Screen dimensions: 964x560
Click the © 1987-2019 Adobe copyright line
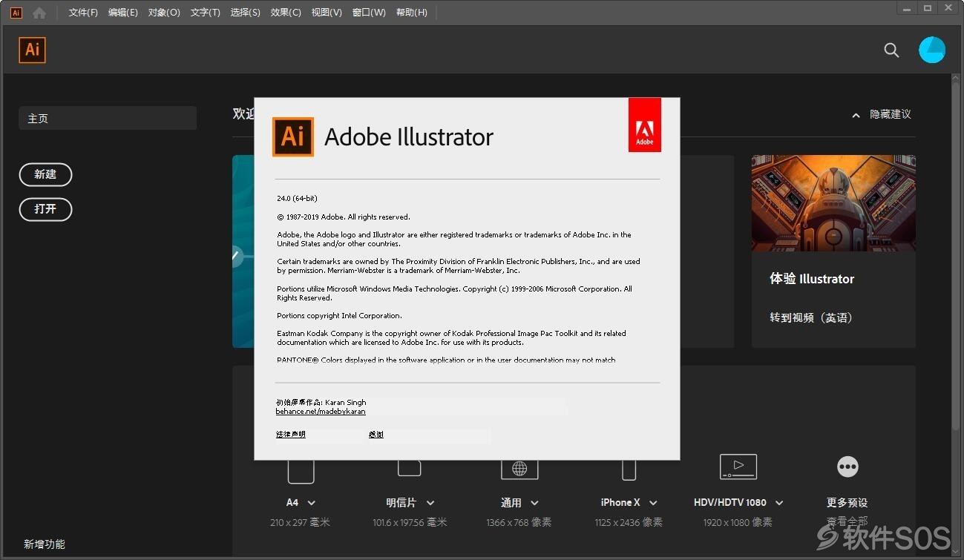click(x=344, y=217)
